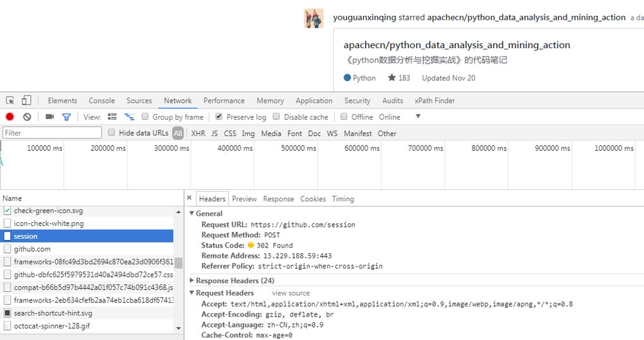Check the Offline checkbox

[x=344, y=116]
